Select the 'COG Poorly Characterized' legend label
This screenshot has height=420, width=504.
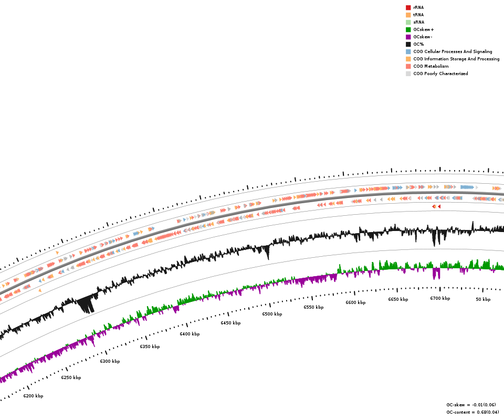tap(440, 74)
